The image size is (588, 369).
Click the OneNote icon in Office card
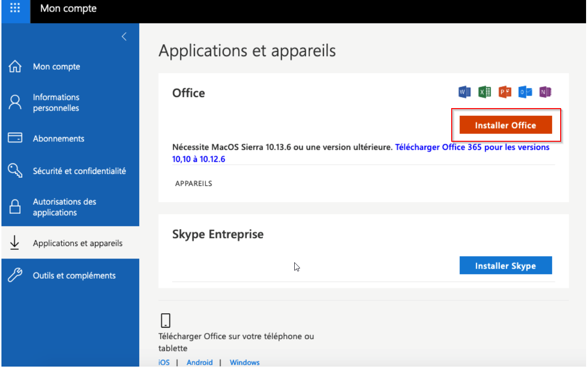coord(545,92)
